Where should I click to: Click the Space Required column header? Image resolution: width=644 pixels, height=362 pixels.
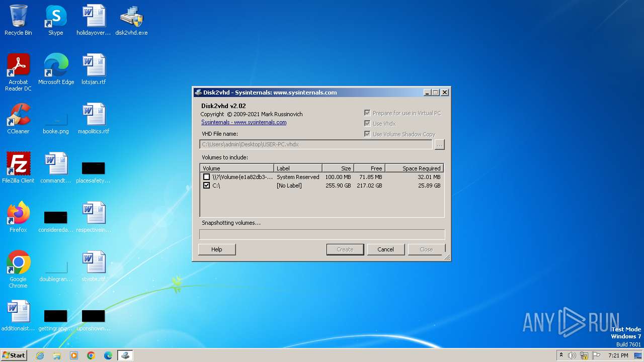pyautogui.click(x=414, y=168)
